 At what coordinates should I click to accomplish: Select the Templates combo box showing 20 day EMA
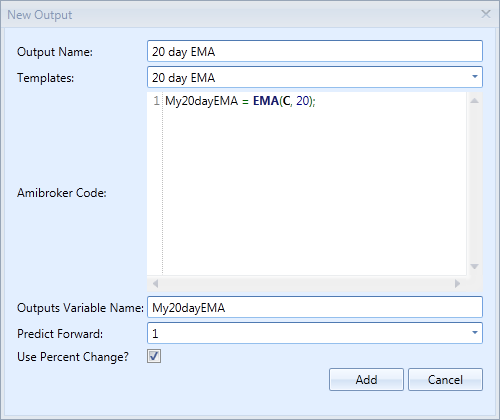(x=315, y=77)
